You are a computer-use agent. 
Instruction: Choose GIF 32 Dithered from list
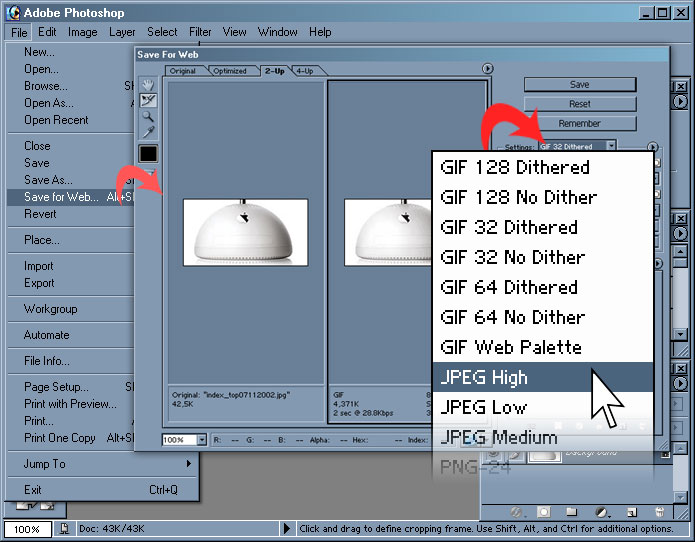(x=543, y=227)
